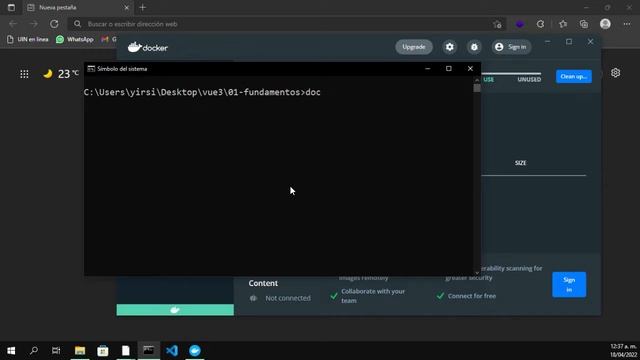Add this page to favorites
Image resolution: width=640 pixels, height=360 pixels.
[497, 24]
